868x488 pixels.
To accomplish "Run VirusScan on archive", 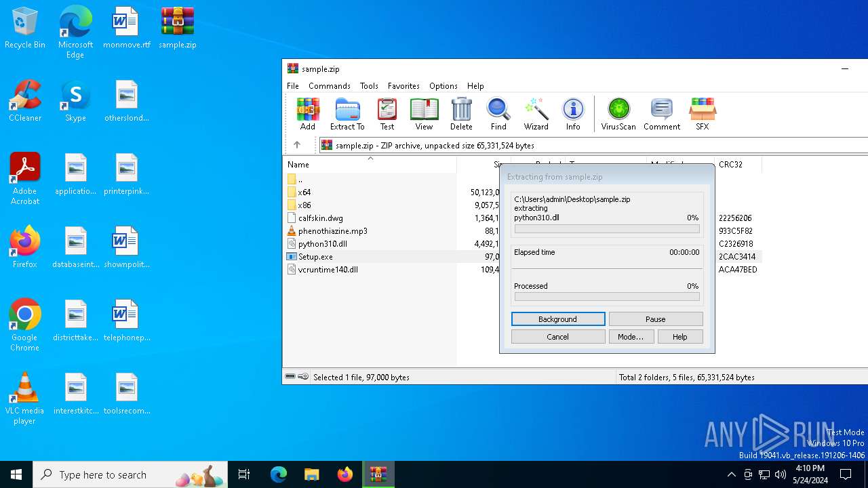I will [618, 114].
